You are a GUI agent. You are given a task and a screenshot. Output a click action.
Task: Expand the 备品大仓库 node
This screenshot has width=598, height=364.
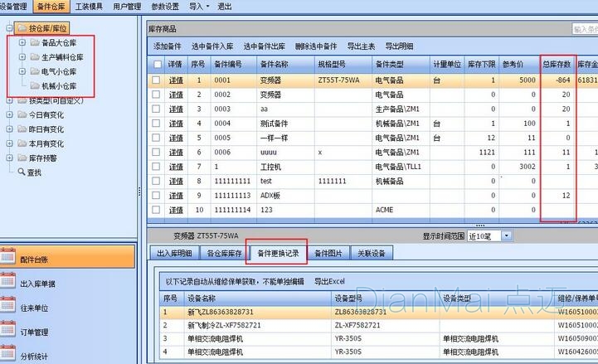tap(22, 42)
